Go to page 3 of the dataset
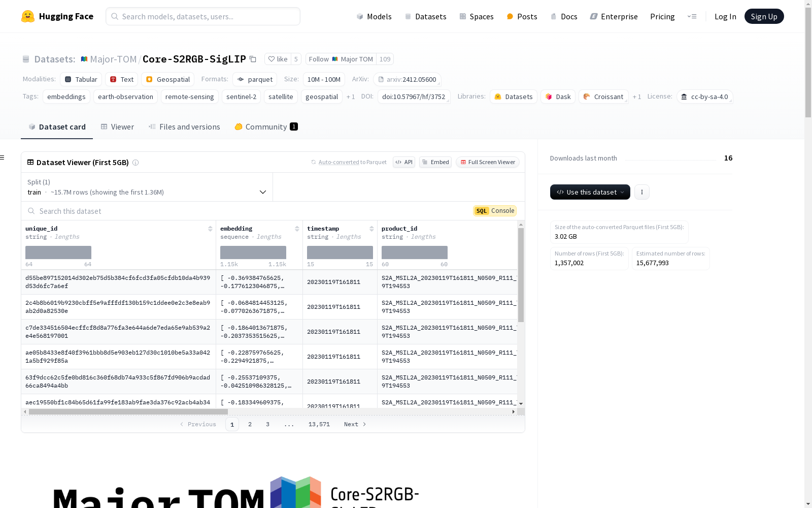Image resolution: width=812 pixels, height=508 pixels. (x=267, y=424)
